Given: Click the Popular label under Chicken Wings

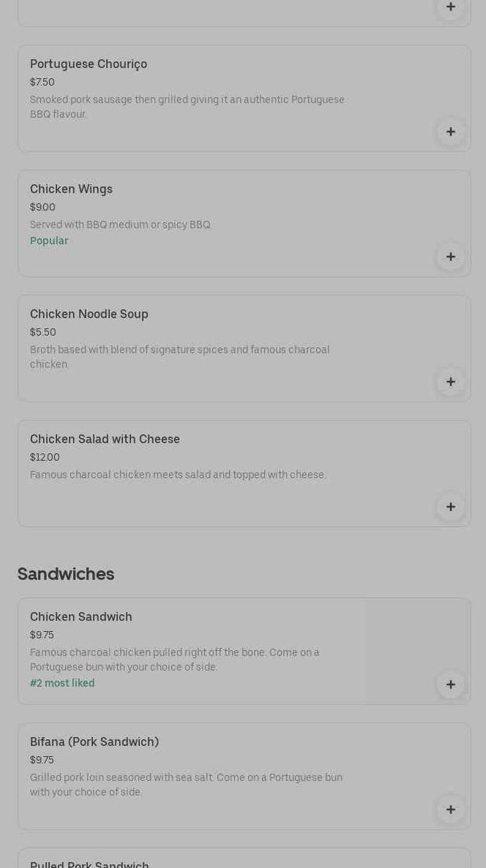Looking at the screenshot, I should pyautogui.click(x=49, y=241).
